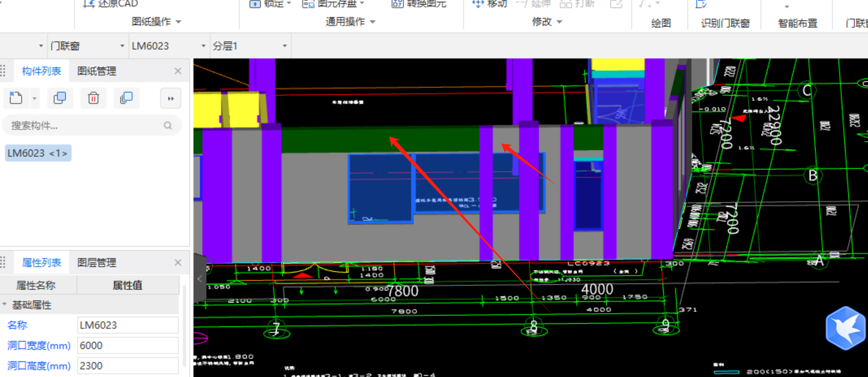Click the 洞口高度(mm) property label
This screenshot has height=377, width=868.
pos(39,365)
